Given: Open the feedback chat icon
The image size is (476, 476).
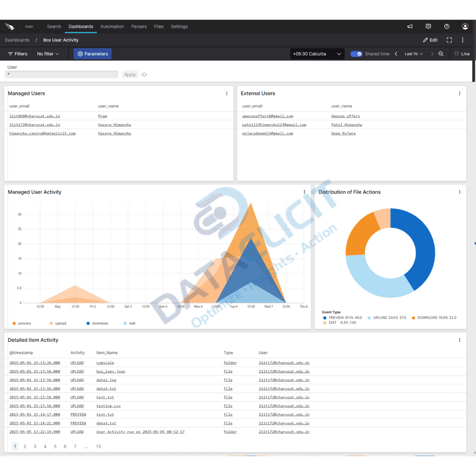Looking at the screenshot, I should [x=428, y=26].
